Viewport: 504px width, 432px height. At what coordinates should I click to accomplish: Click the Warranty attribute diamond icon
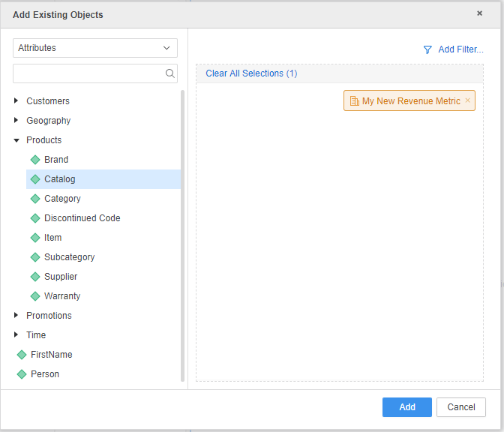(35, 296)
